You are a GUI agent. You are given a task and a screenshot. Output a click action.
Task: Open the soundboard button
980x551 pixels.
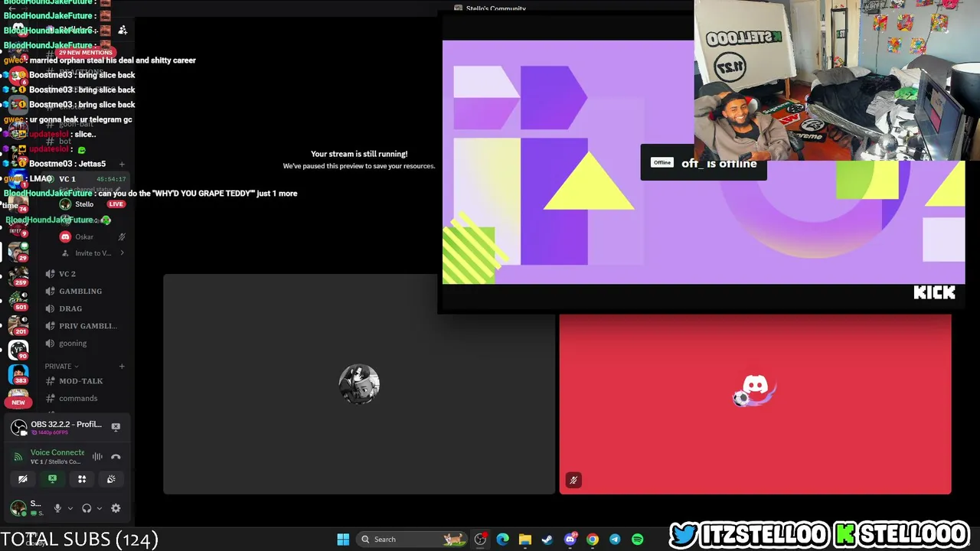(x=111, y=479)
